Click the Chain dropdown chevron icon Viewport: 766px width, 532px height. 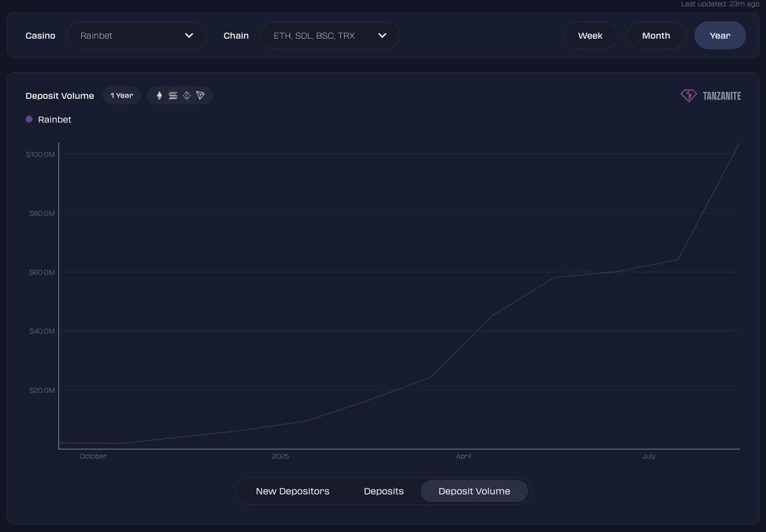[x=382, y=36]
